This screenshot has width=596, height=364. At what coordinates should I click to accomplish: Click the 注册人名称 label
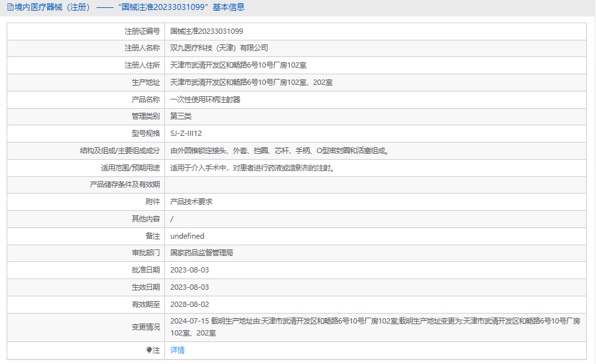click(x=142, y=48)
